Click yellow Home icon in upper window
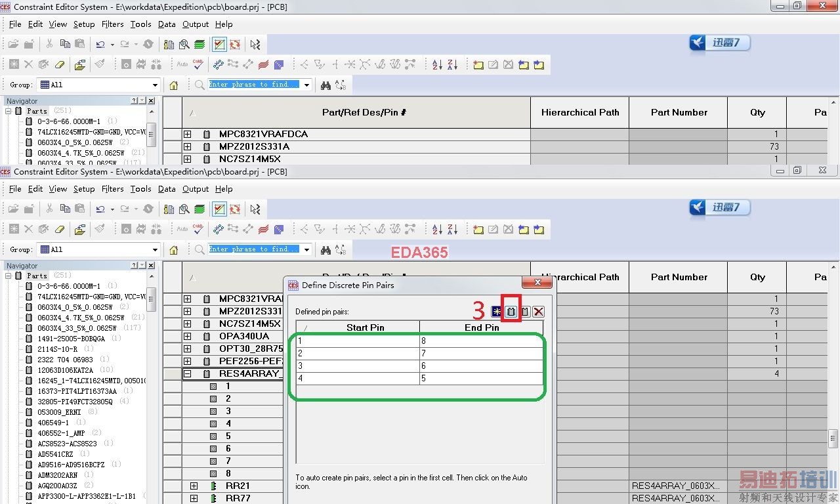 (x=174, y=85)
